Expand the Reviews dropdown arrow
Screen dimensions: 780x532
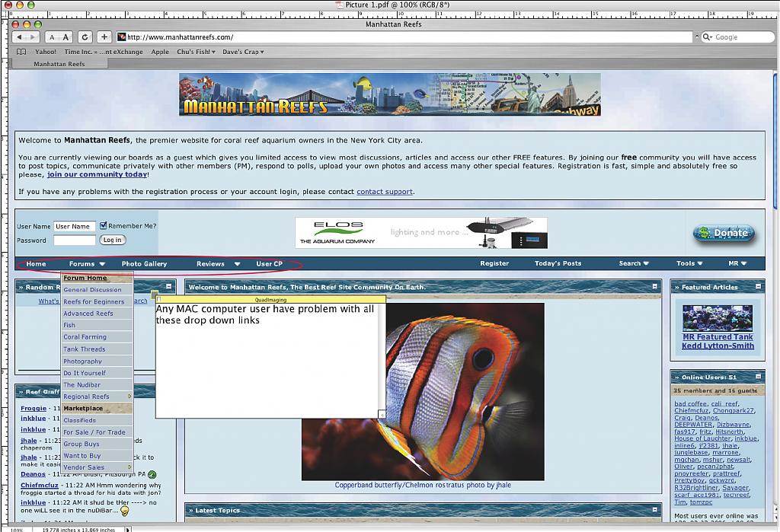237,264
